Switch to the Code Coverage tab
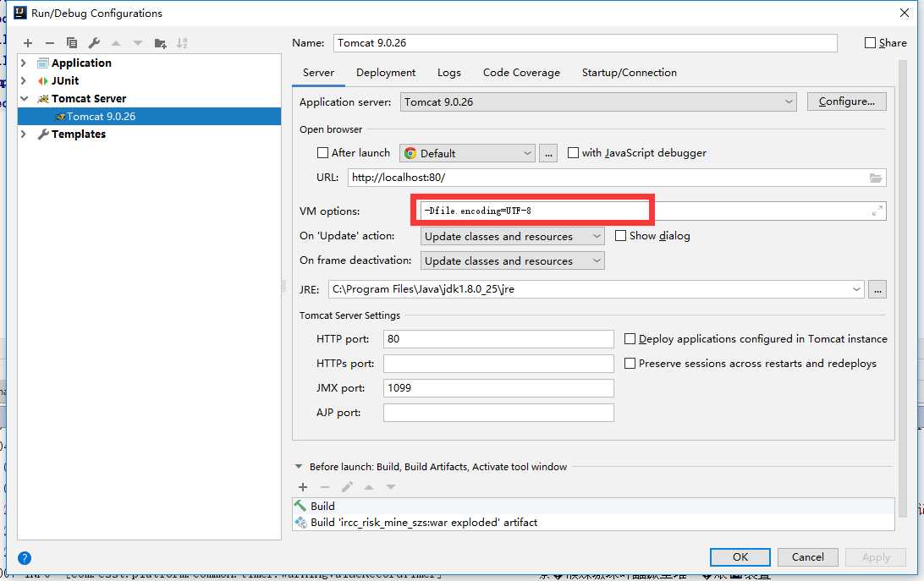Image resolution: width=924 pixels, height=581 pixels. pyautogui.click(x=521, y=73)
